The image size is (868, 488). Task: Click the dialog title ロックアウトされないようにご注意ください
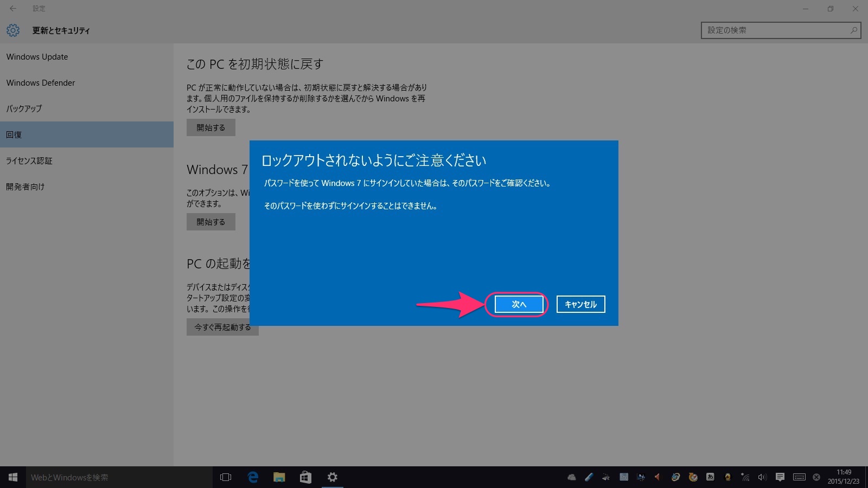374,160
